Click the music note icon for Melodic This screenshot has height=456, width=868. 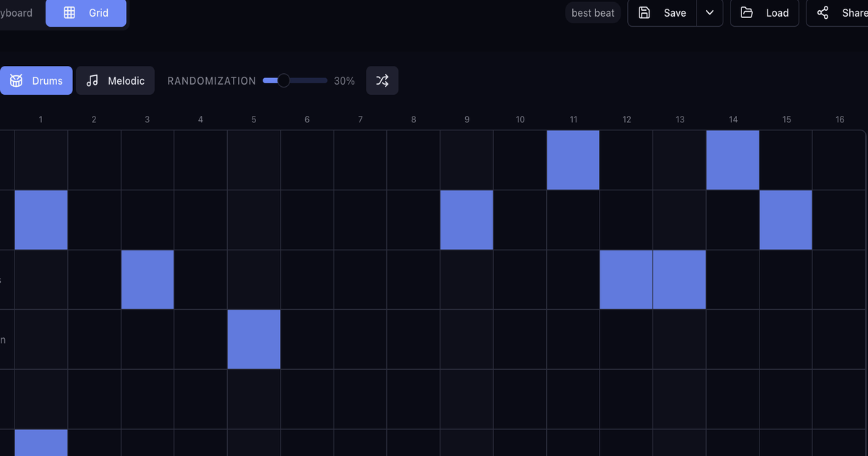[x=92, y=81]
